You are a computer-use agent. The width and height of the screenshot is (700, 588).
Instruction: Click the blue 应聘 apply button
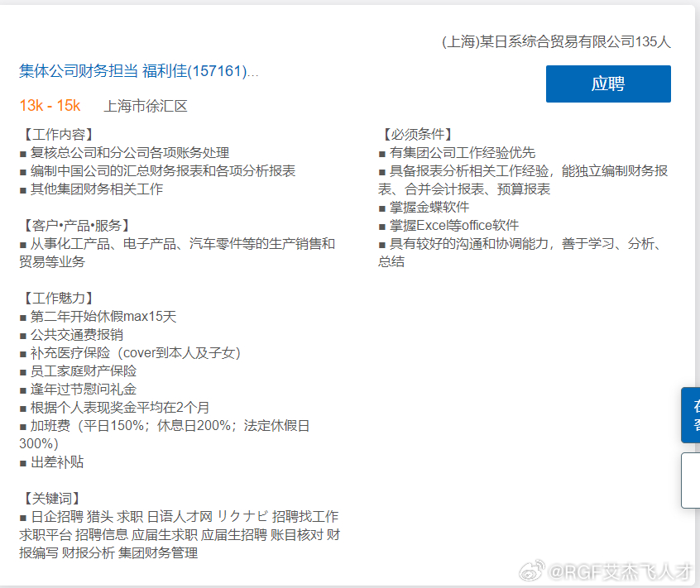tap(608, 84)
